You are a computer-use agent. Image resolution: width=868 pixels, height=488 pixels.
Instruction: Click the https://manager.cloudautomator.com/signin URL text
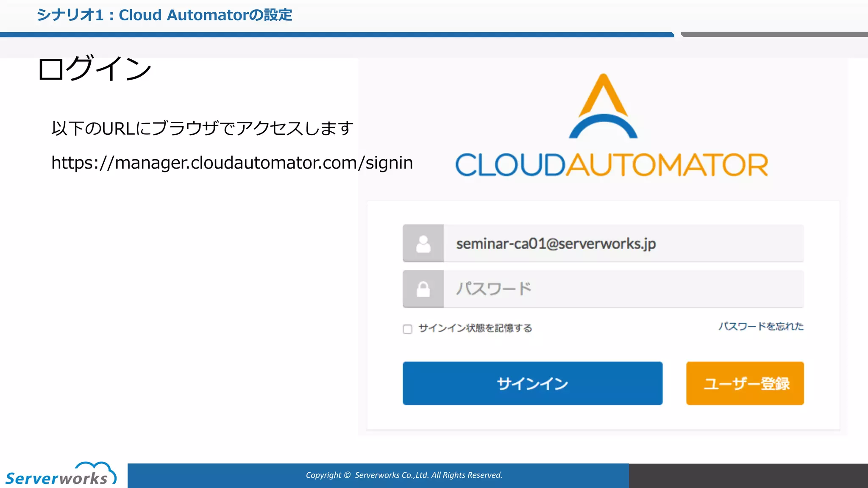(232, 163)
